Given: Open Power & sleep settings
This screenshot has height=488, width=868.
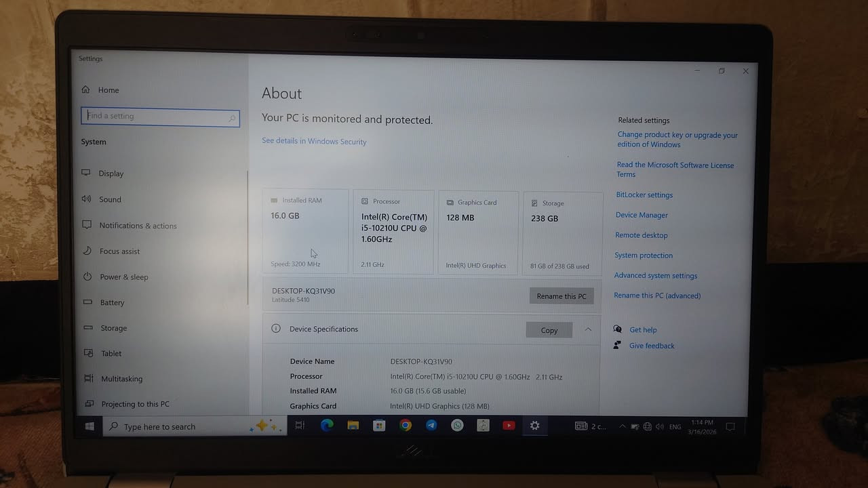Looking at the screenshot, I should pyautogui.click(x=124, y=277).
